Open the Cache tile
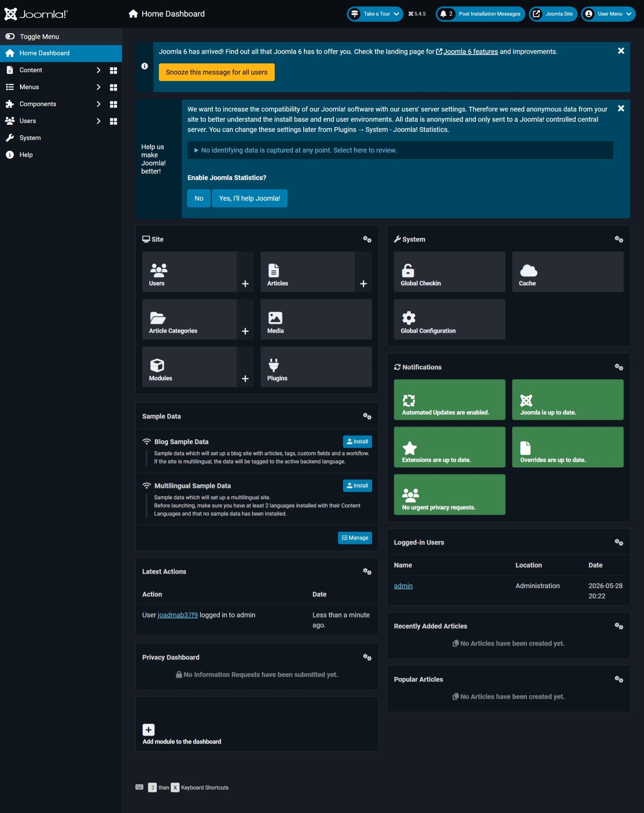 (x=568, y=272)
